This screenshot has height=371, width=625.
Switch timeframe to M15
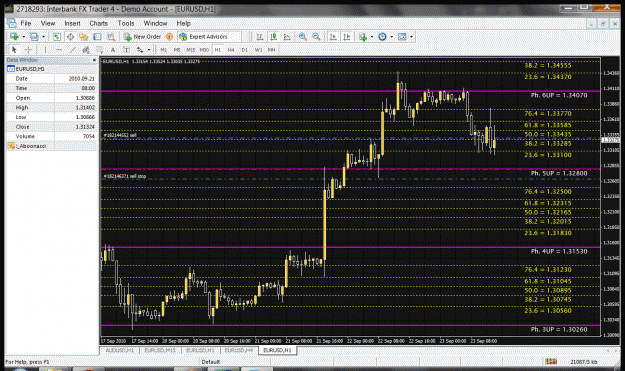(191, 50)
